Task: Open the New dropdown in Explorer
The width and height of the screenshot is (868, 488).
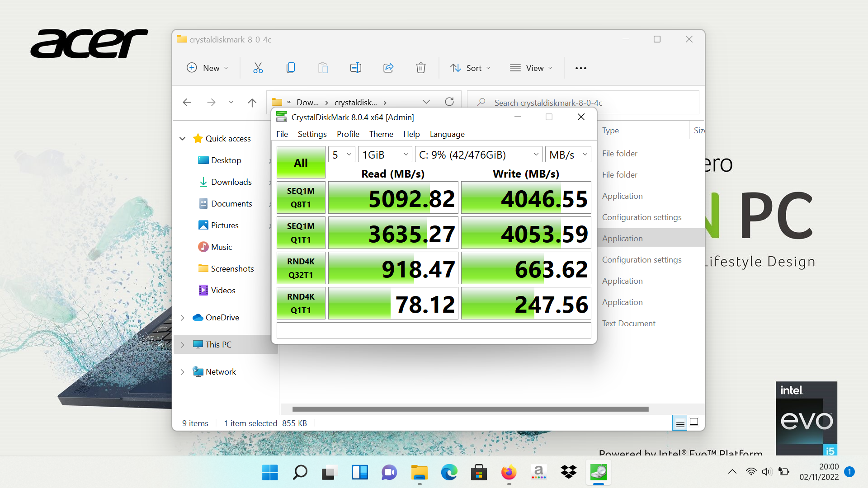Action: pos(208,68)
